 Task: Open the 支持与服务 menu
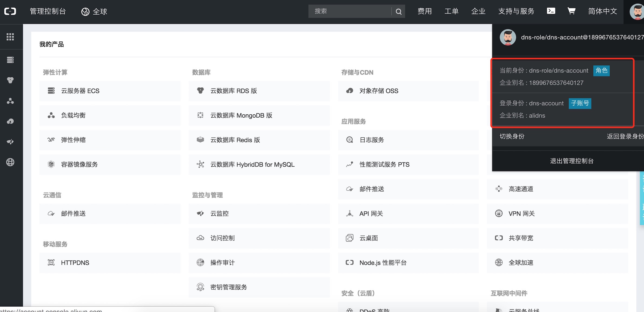(516, 11)
